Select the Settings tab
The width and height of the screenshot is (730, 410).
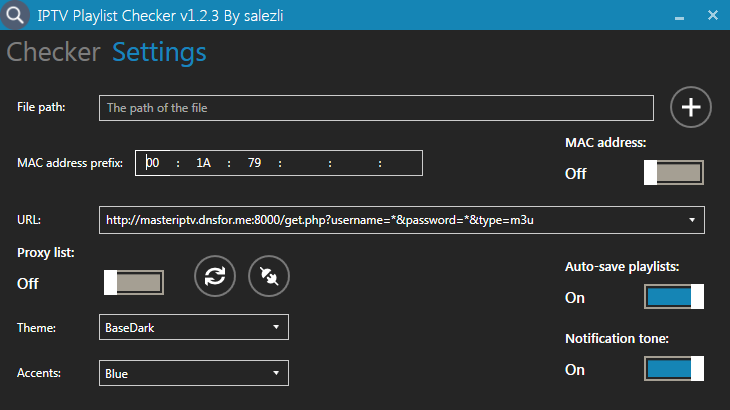click(x=159, y=53)
